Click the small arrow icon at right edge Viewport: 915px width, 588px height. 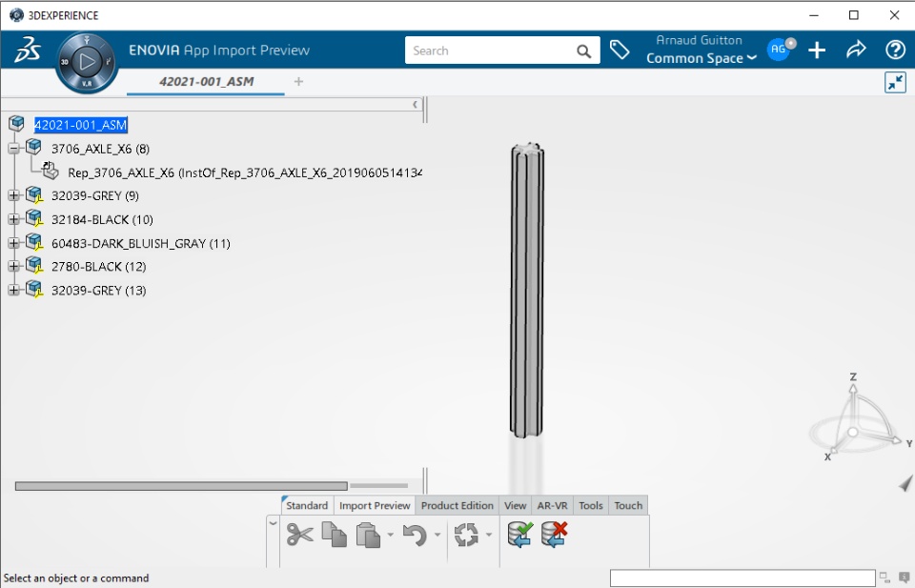pos(905,483)
